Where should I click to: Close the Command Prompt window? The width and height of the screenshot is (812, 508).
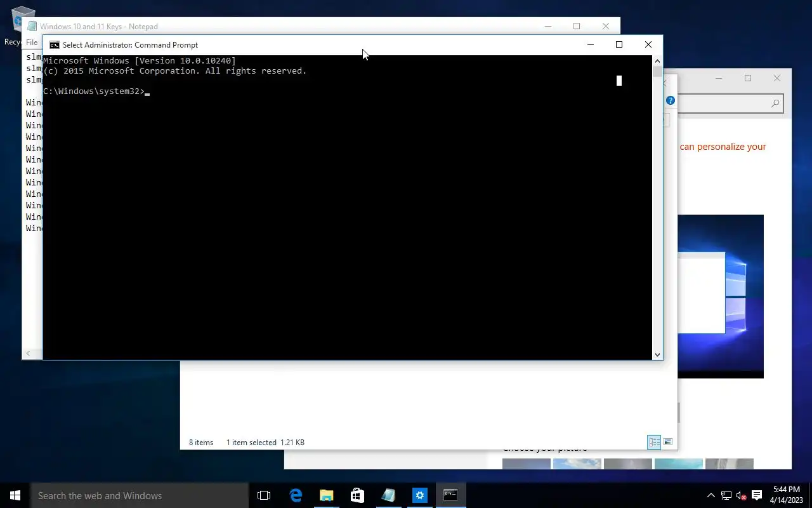coord(648,44)
